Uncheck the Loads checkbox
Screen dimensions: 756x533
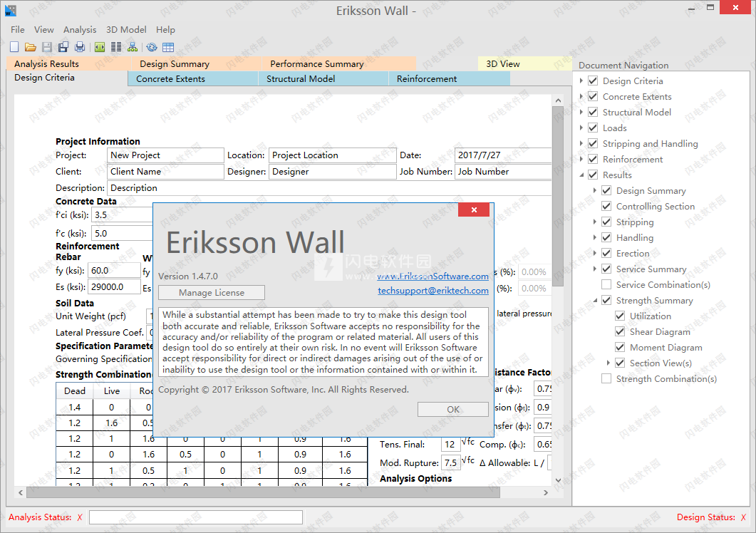tap(593, 128)
